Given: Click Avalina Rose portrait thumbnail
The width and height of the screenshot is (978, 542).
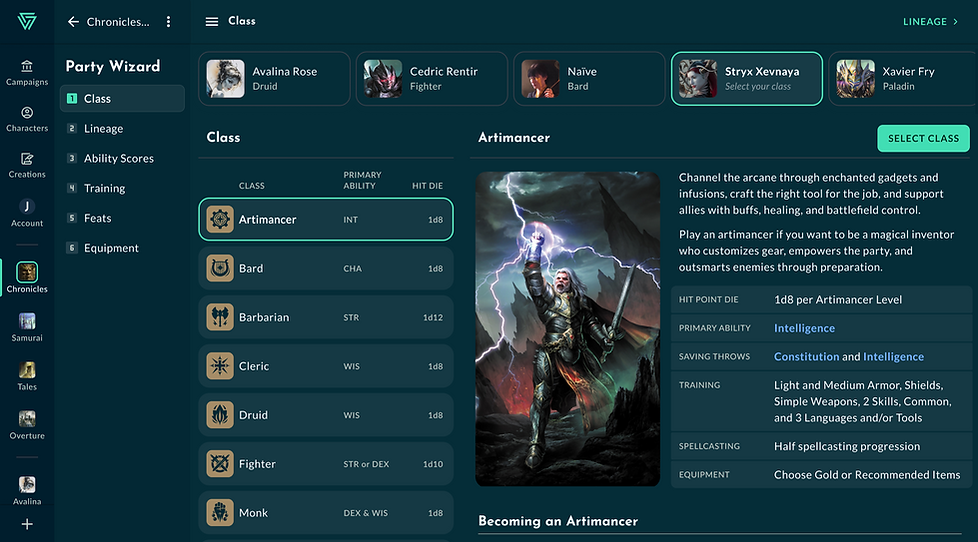Looking at the screenshot, I should point(225,79).
